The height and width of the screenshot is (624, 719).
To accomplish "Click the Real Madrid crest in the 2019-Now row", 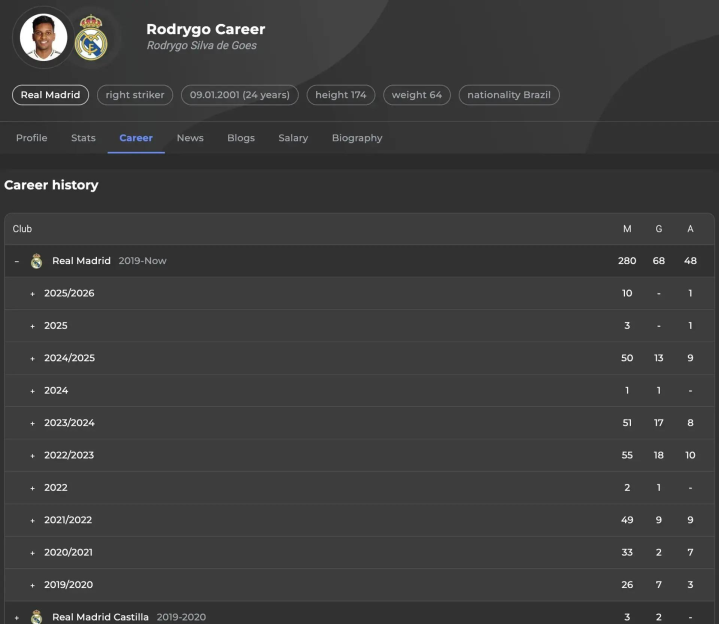I will [x=36, y=261].
